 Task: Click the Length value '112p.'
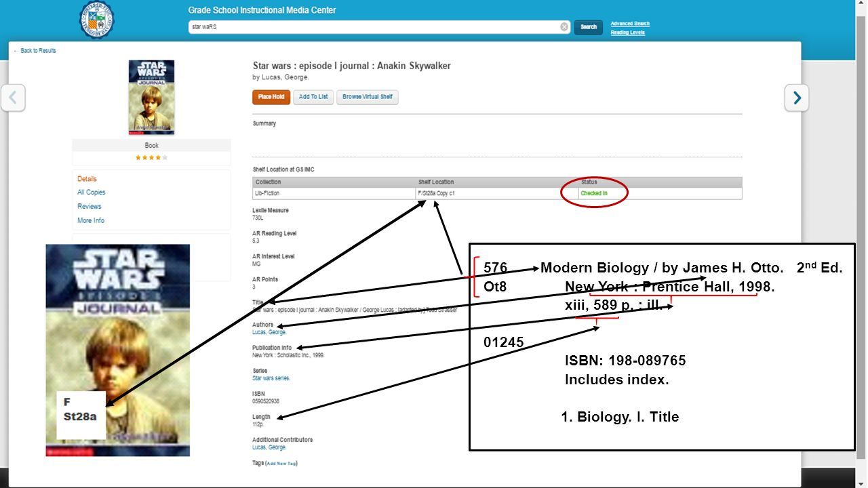point(258,424)
